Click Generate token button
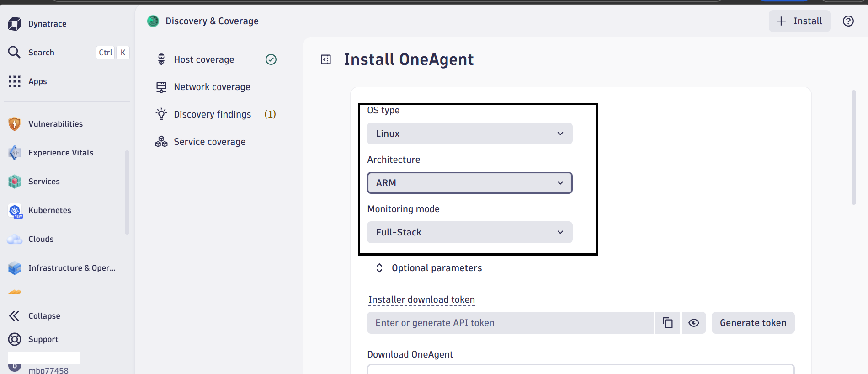Screen dimensions: 868x374 (x=753, y=323)
